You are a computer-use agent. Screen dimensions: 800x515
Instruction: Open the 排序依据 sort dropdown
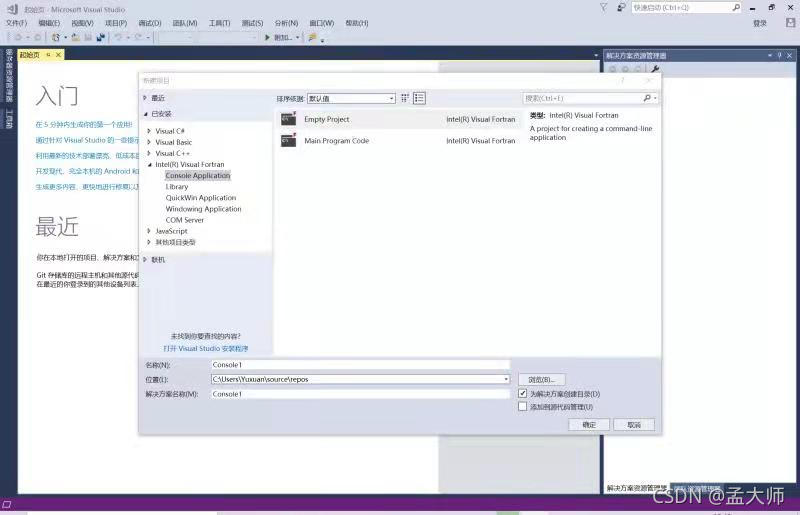[351, 99]
